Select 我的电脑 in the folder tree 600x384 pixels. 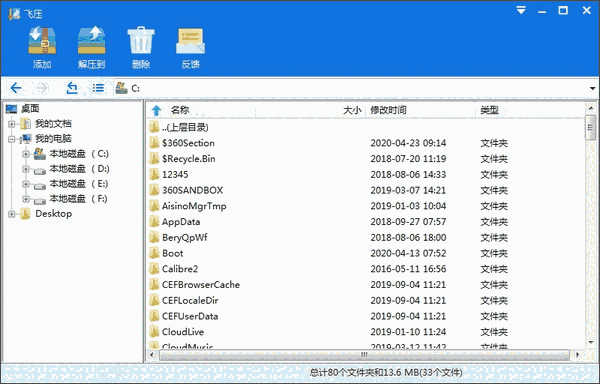53,138
